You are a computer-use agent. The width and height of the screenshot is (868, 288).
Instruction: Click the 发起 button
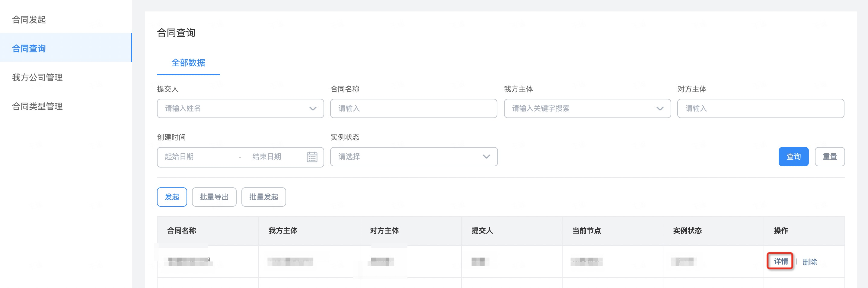(172, 197)
